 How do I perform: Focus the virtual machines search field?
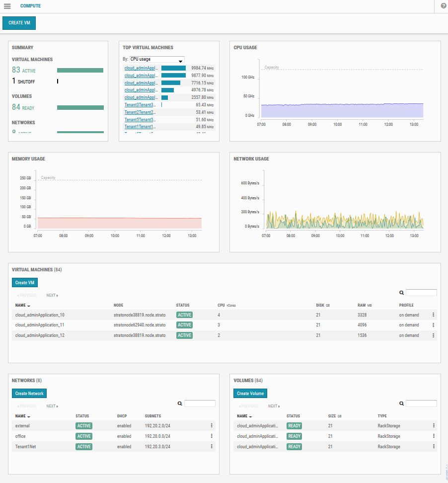(421, 293)
